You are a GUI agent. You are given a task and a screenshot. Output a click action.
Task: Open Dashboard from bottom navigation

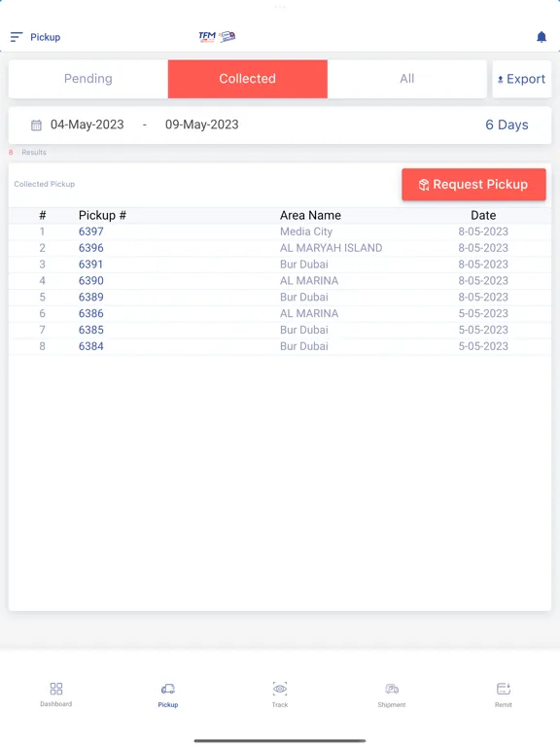pos(56,694)
